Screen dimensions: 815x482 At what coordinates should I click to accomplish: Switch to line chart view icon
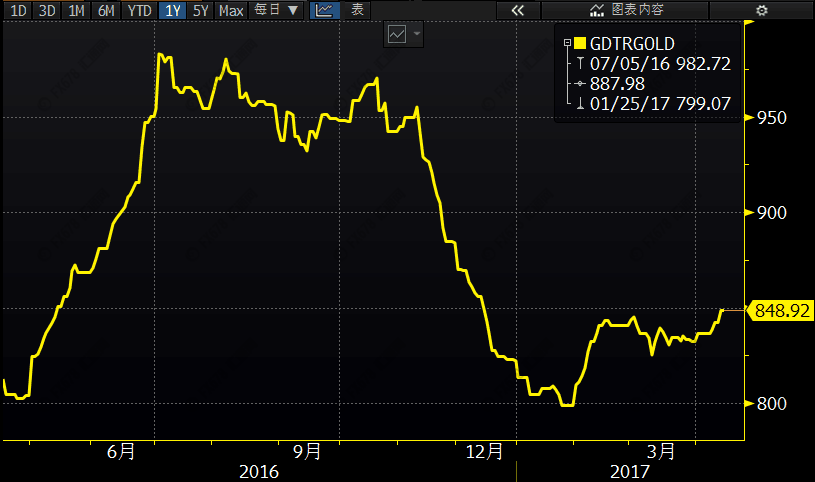tap(324, 10)
